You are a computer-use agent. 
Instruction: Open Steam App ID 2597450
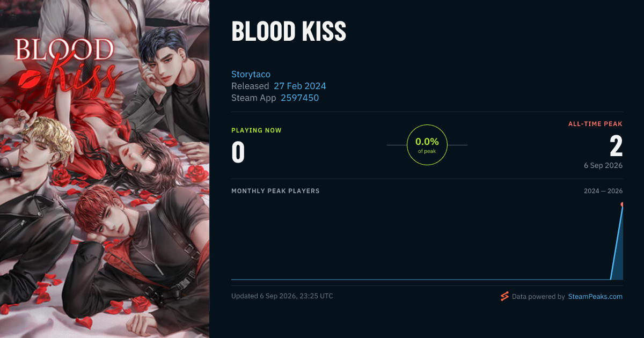click(299, 98)
